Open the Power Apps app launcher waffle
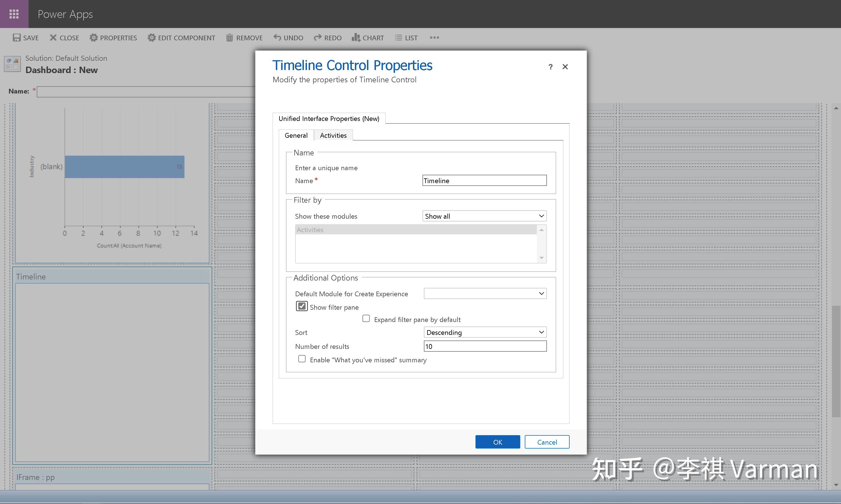 (14, 14)
